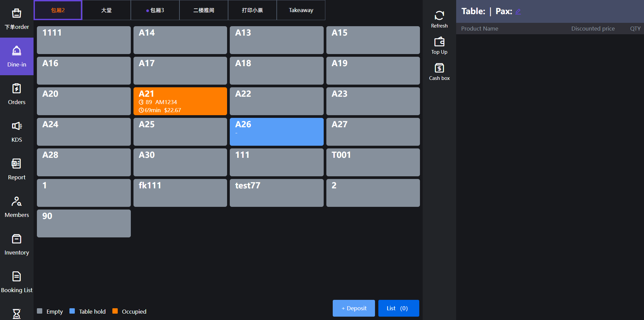The height and width of the screenshot is (320, 644).
Task: Open the KDS kitchen display icon
Action: pyautogui.click(x=16, y=126)
